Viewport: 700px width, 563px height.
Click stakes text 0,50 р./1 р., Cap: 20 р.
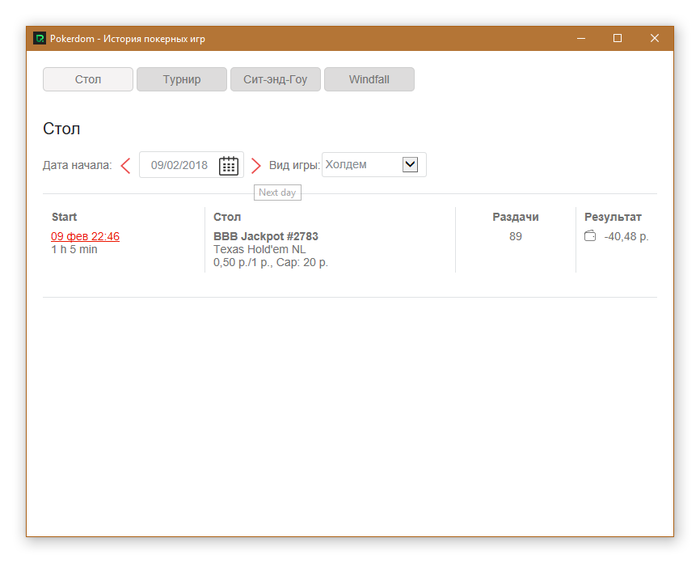[x=271, y=262]
